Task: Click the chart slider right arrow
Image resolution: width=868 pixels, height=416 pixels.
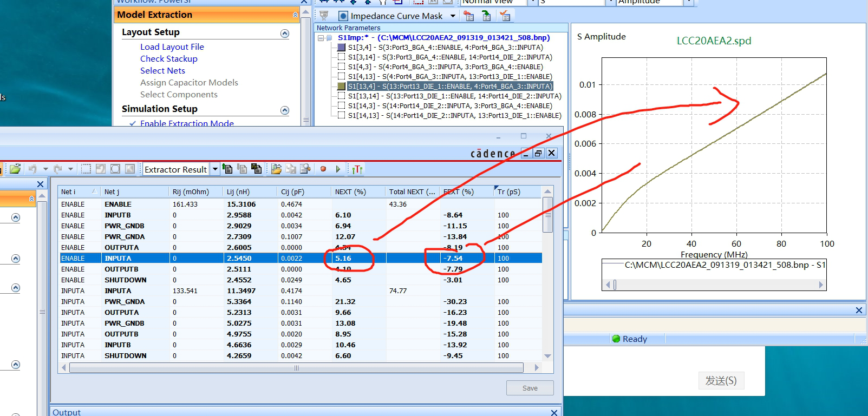Action: click(x=821, y=285)
